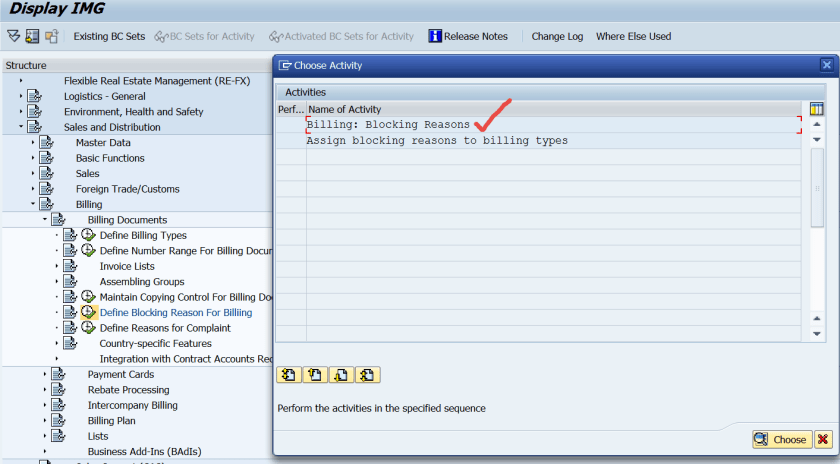Click the Choose button
Image resolution: width=840 pixels, height=464 pixels.
tap(782, 439)
